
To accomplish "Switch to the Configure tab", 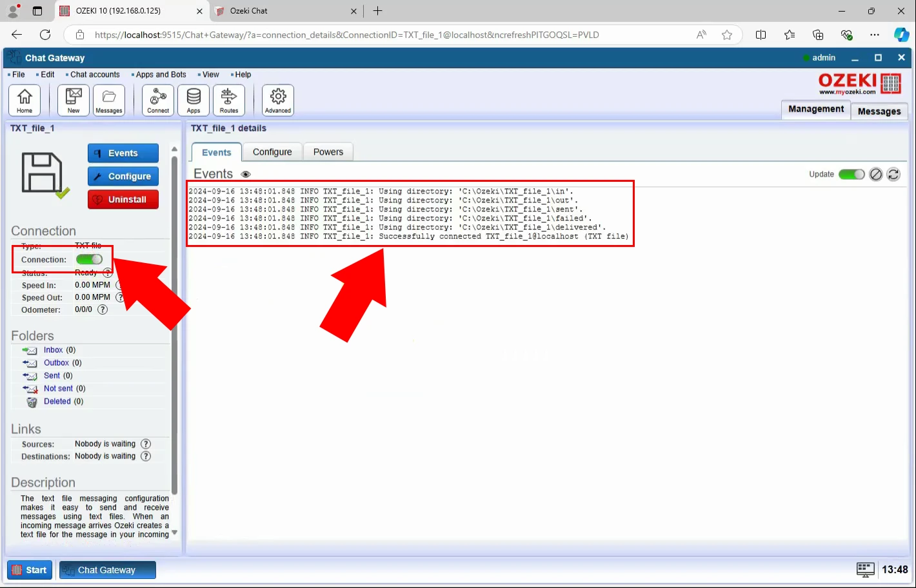I will [272, 152].
